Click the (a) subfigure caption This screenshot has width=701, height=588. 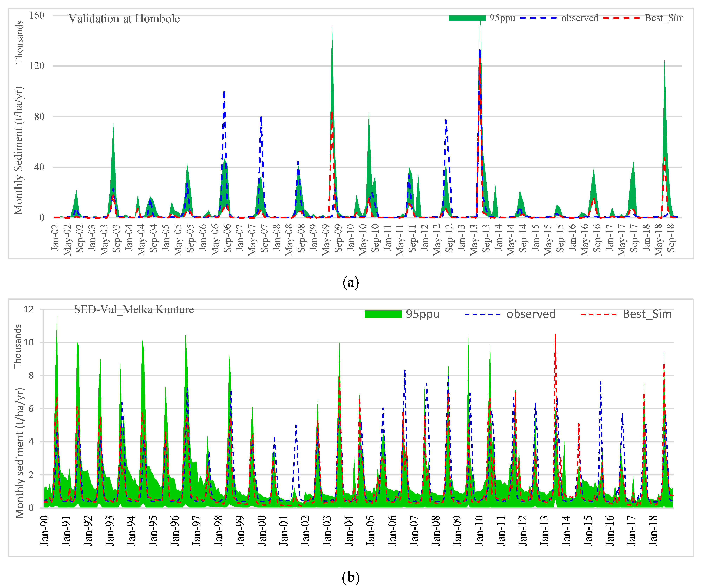click(x=351, y=283)
